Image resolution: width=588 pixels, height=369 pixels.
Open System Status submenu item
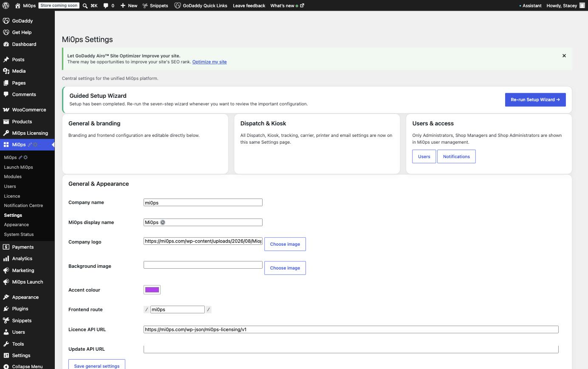[x=19, y=234]
